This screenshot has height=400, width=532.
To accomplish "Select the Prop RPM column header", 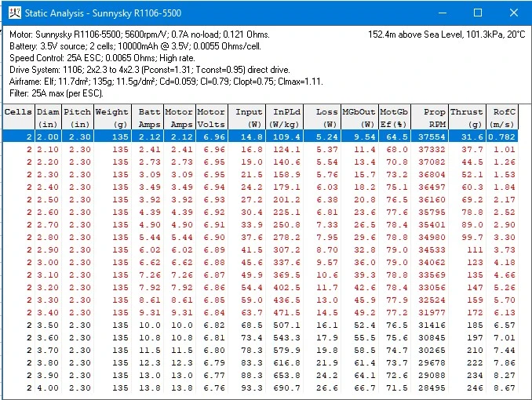I will 430,116.
